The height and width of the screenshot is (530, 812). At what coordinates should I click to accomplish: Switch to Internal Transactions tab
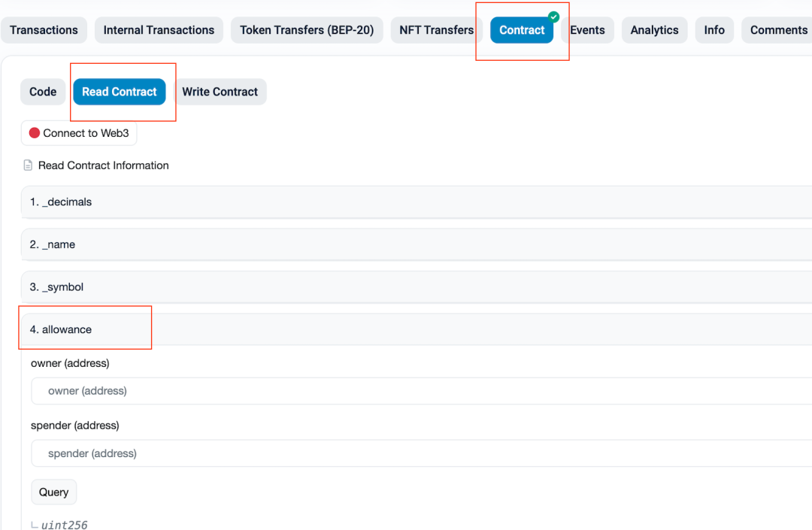point(159,30)
